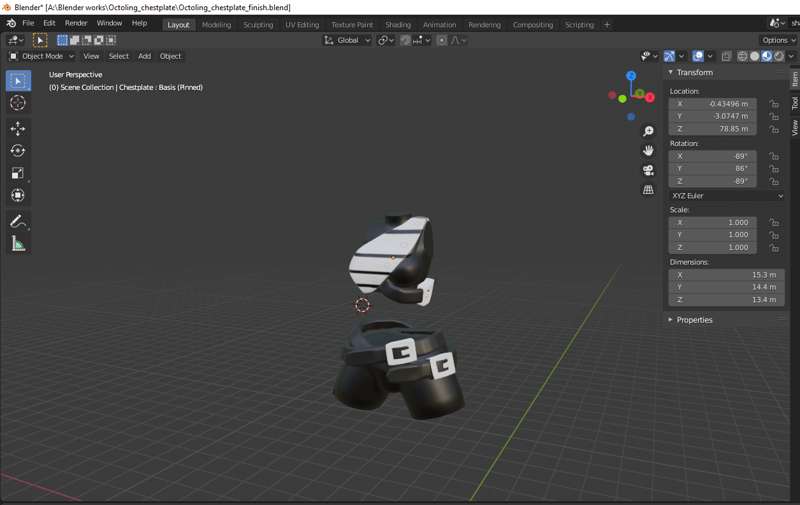Select the Select Box tool

click(x=18, y=81)
